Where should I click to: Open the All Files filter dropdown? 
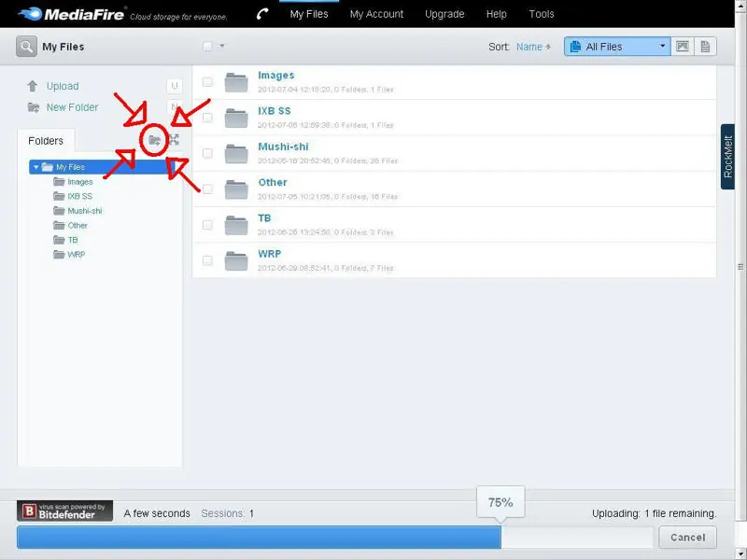point(617,47)
